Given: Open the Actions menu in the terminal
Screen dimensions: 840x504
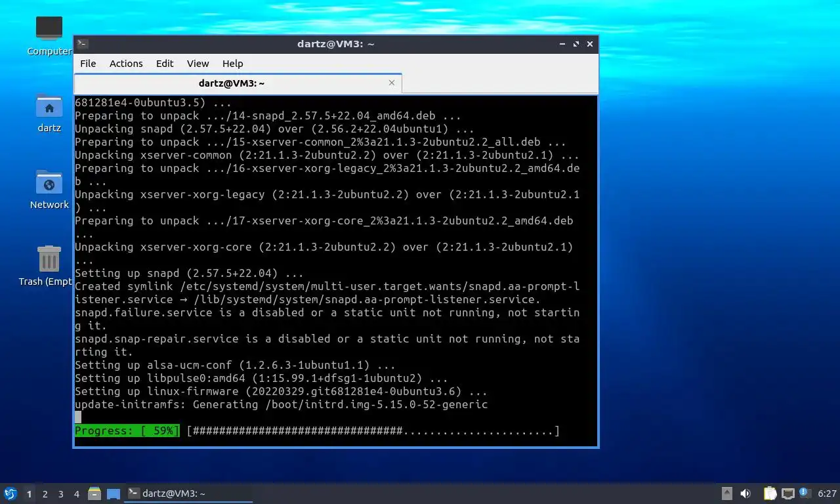Looking at the screenshot, I should (x=126, y=64).
